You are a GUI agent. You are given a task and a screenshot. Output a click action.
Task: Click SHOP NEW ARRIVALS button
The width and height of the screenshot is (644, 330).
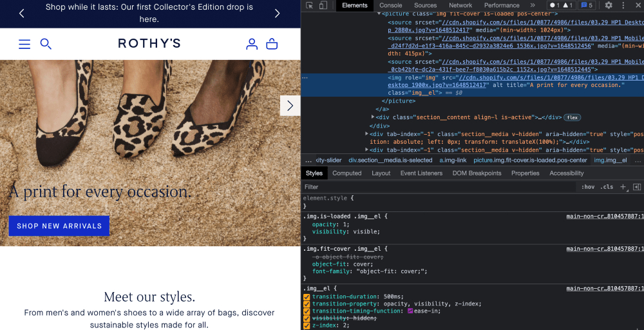coord(59,226)
